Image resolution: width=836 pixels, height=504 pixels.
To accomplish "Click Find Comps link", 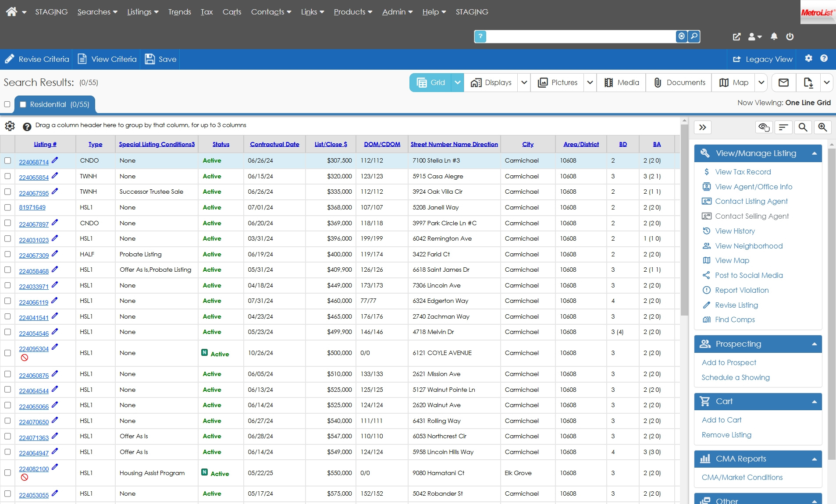I will pos(735,319).
